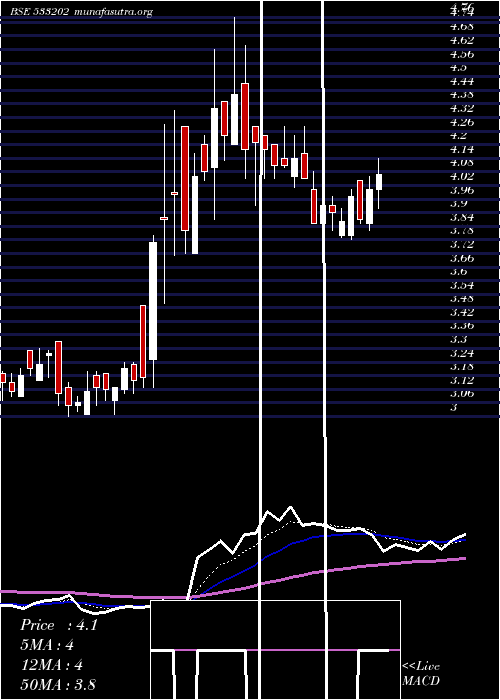Click the 3.66 price axis label
500x700 pixels.
(x=462, y=258)
